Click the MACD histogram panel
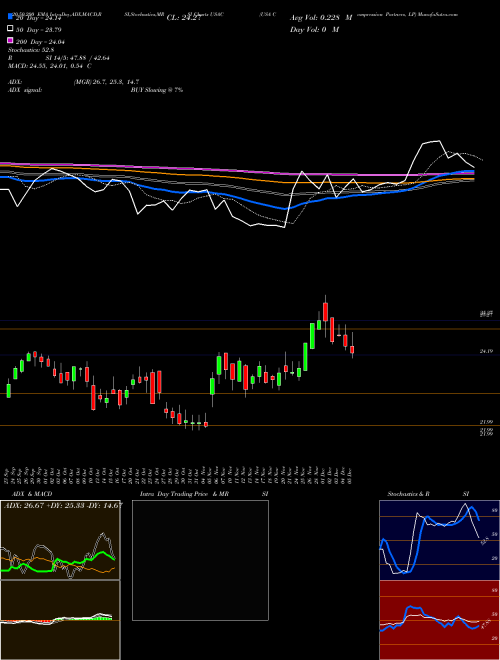Screen dimensions: 500x660 [60, 620]
